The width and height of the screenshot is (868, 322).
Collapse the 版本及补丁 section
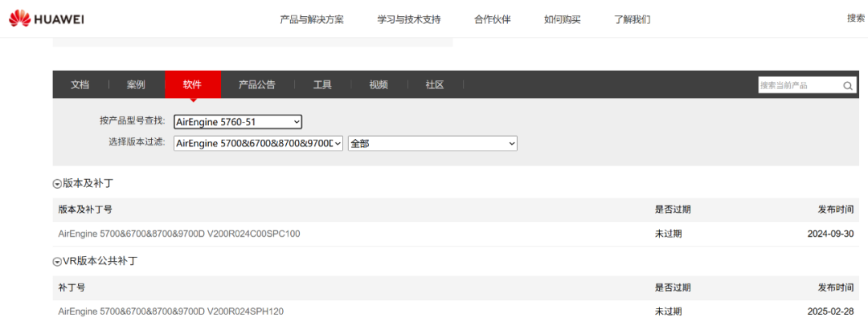point(57,184)
